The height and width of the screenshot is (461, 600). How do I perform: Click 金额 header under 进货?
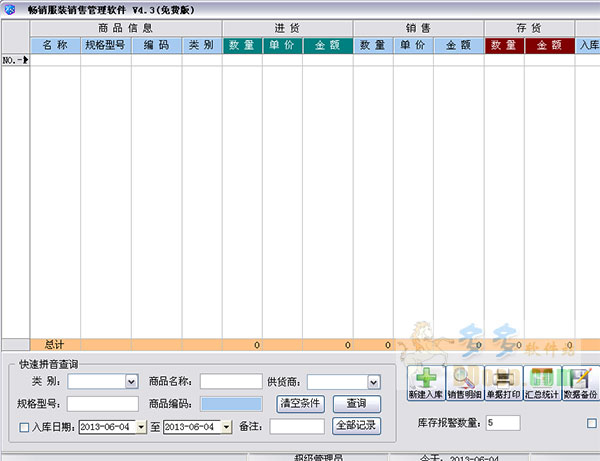point(328,45)
